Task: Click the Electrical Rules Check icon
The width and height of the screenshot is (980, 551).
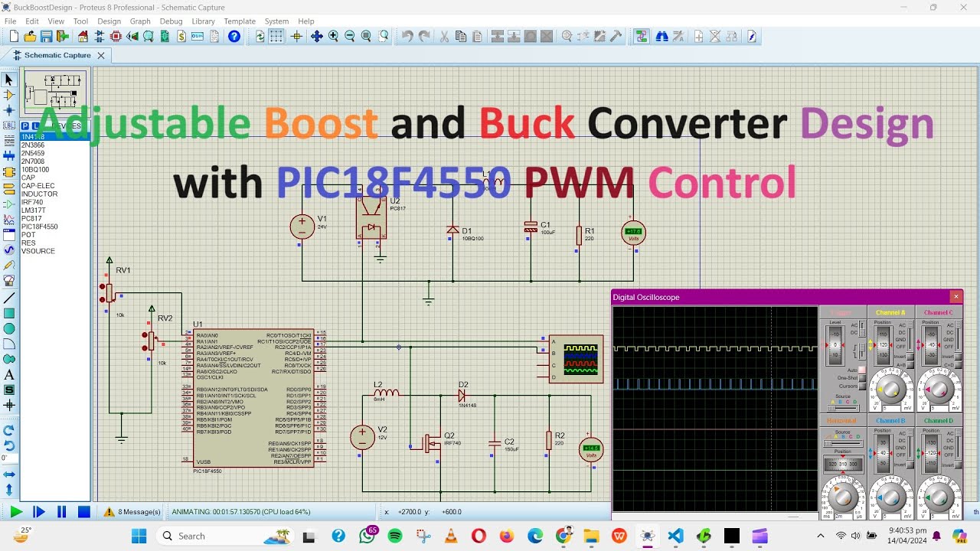Action: click(752, 36)
